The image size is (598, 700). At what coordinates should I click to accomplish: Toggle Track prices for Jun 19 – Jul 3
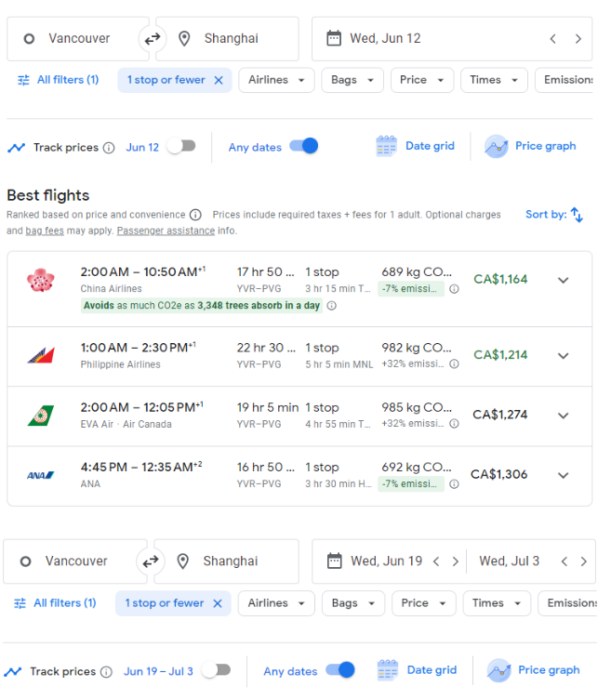tap(216, 670)
